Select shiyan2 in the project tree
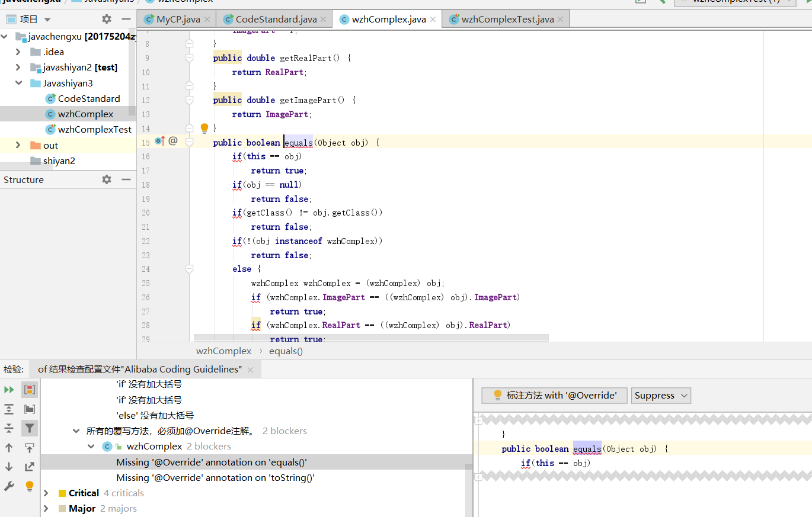 click(x=59, y=160)
